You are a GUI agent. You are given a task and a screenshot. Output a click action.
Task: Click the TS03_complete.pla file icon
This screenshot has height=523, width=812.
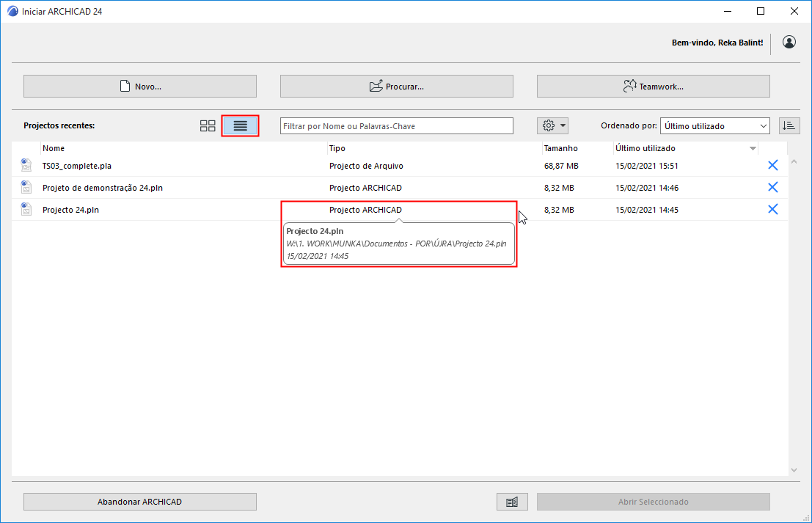(26, 165)
